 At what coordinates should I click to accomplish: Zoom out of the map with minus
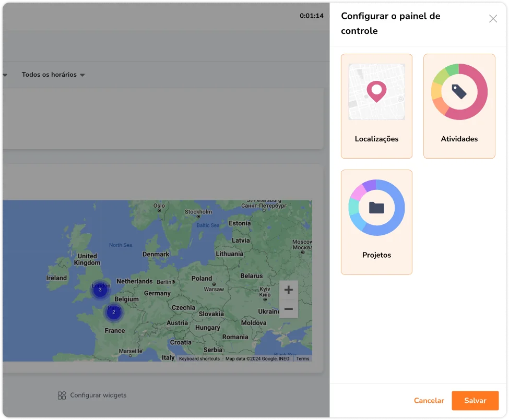tap(289, 309)
